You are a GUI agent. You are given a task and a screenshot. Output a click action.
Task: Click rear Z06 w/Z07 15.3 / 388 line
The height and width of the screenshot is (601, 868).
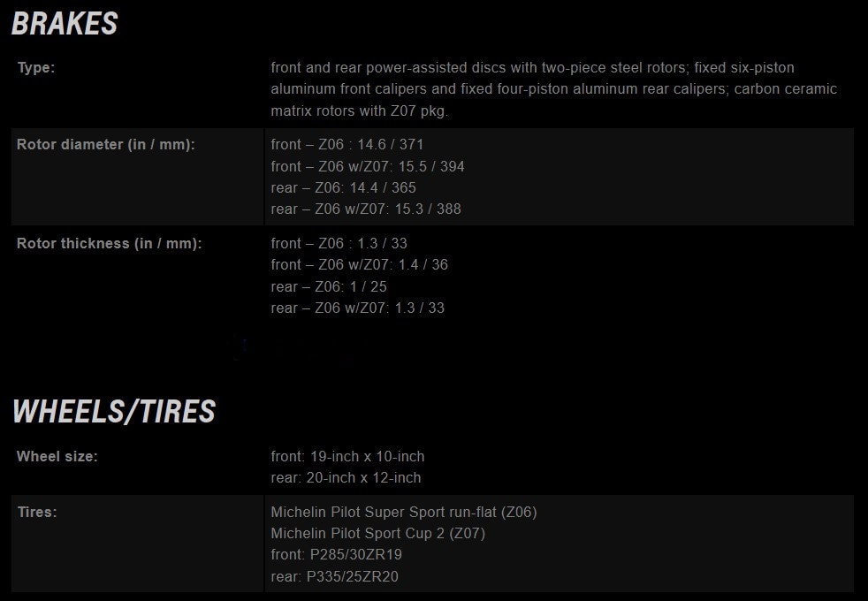366,209
